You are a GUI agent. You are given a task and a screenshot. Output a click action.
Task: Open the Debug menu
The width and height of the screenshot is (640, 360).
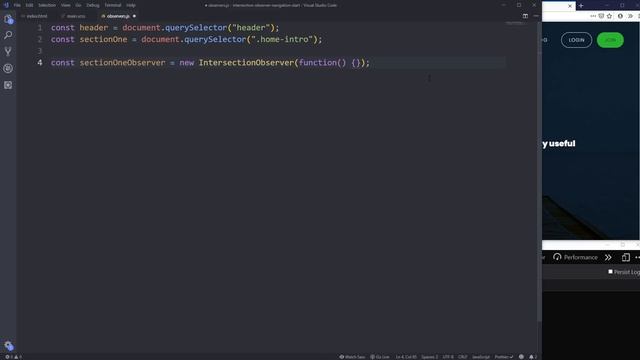[x=93, y=5]
